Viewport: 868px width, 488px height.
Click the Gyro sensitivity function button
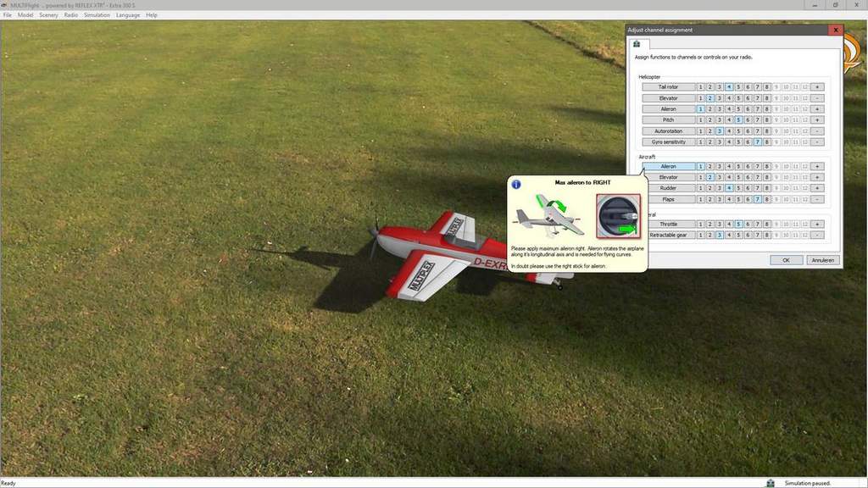(668, 141)
